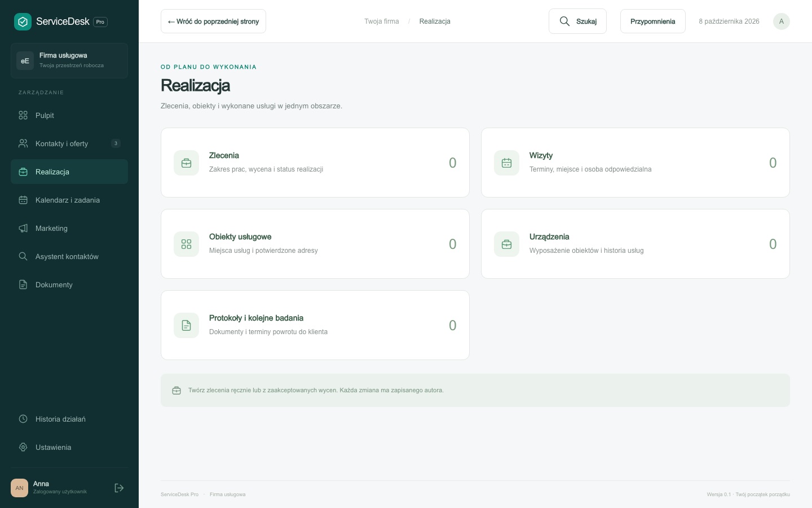Click the ServiceDesk shield logo icon
This screenshot has width=812, height=508.
pyautogui.click(x=23, y=22)
